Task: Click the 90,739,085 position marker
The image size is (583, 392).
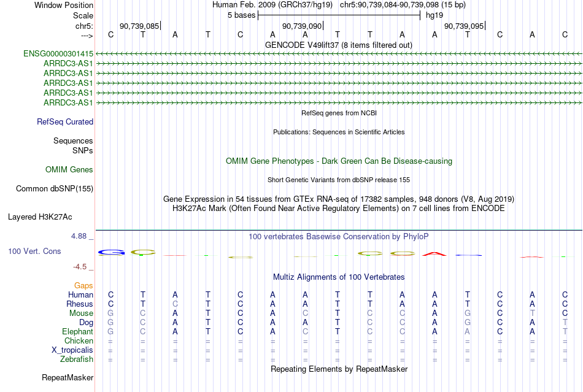Action: (139, 26)
